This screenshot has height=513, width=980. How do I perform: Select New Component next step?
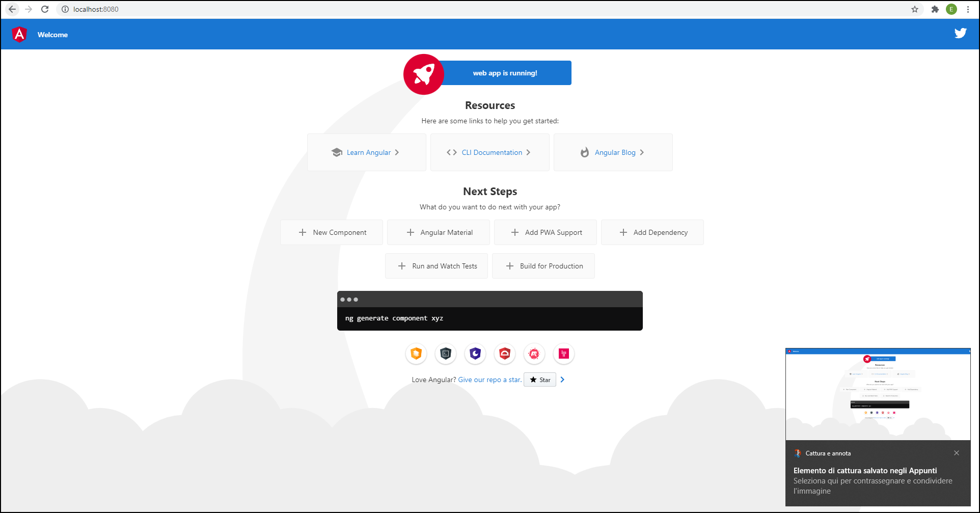332,232
